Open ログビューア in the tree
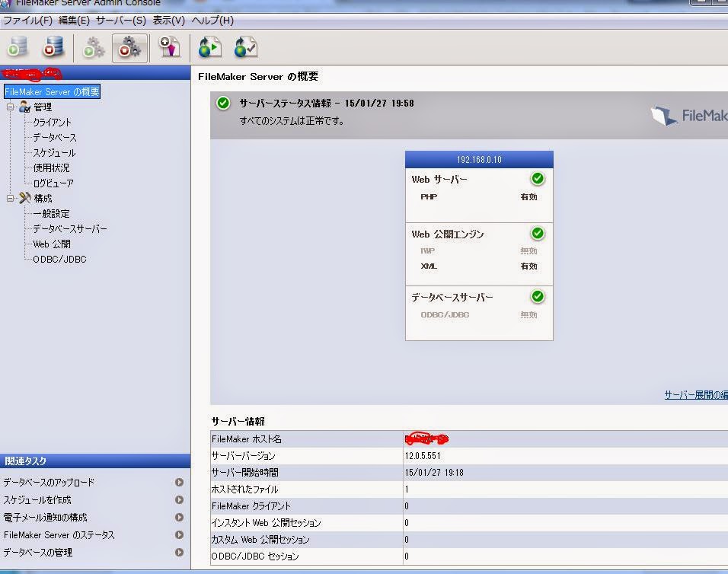Screen dimensions: 728x574 pyautogui.click(x=53, y=183)
